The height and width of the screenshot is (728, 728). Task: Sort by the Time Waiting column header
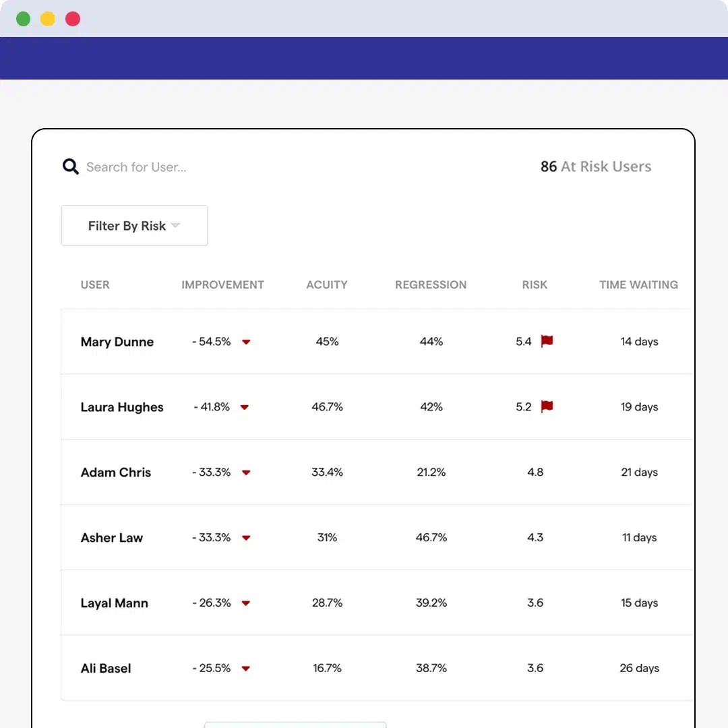point(638,284)
